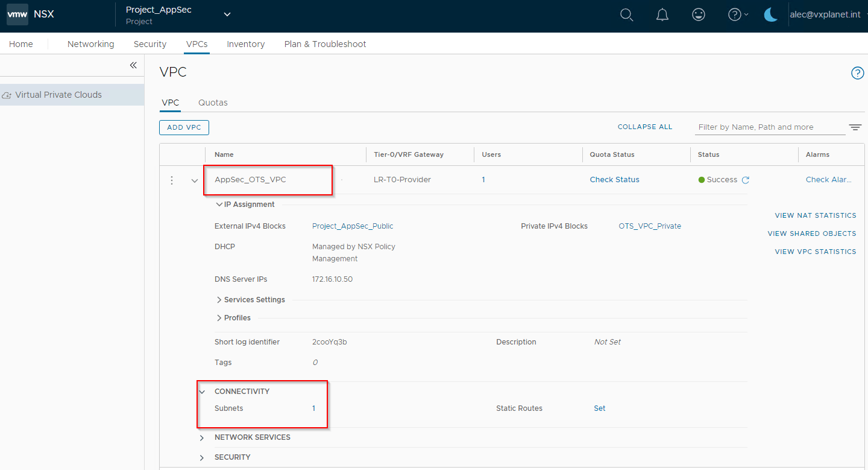Select Virtual Private Clouds in sidebar

tap(72, 95)
